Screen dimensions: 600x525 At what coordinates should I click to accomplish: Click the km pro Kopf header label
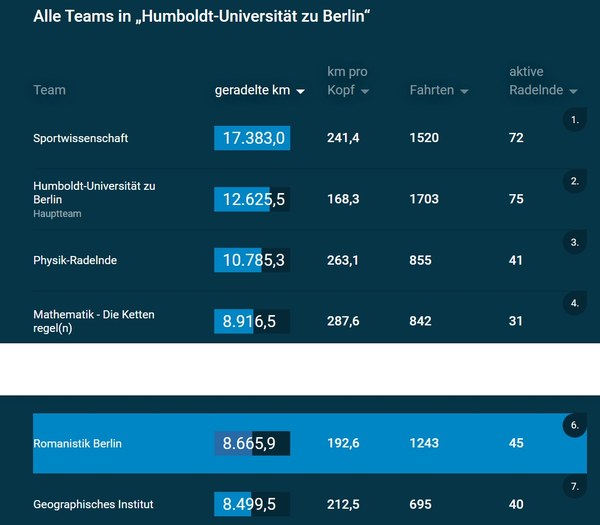[x=347, y=81]
